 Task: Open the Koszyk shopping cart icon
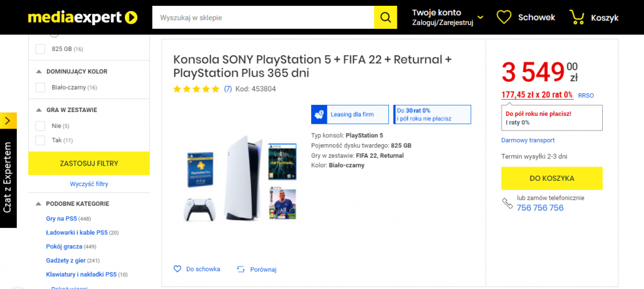pyautogui.click(x=576, y=17)
